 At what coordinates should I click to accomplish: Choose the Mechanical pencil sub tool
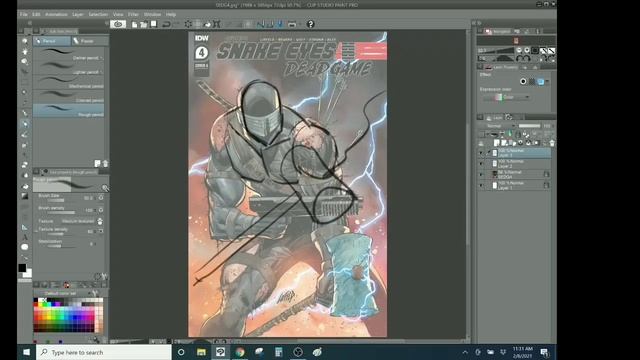(69, 82)
